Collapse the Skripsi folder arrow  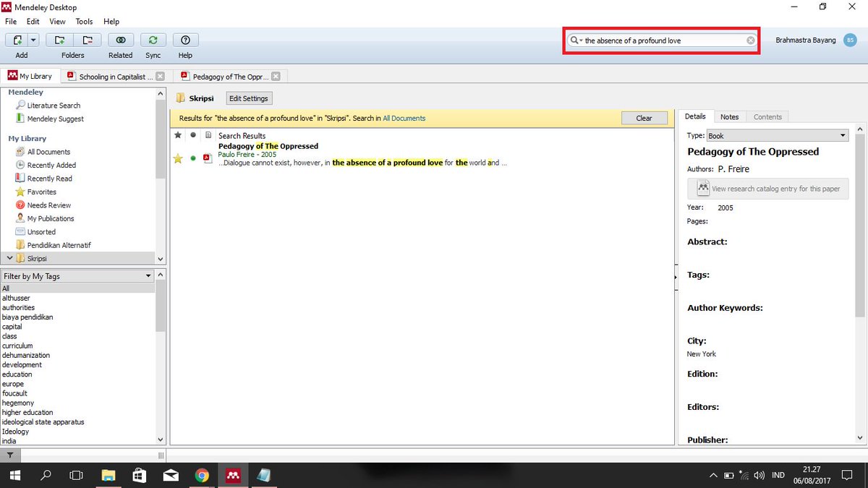(x=9, y=258)
